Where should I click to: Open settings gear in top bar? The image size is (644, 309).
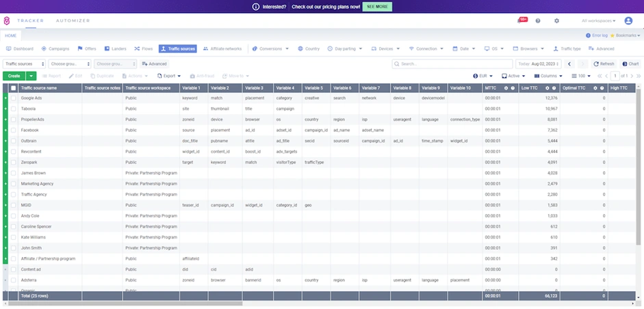click(556, 21)
